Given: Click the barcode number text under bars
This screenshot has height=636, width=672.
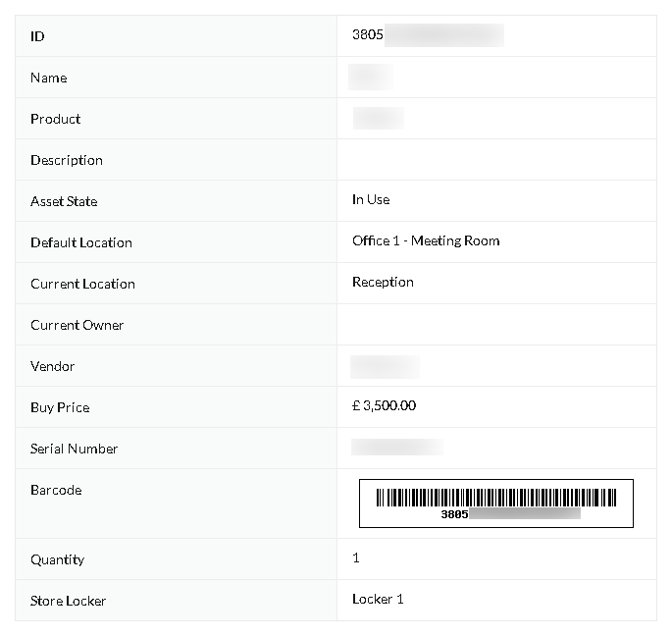Looking at the screenshot, I should (x=510, y=513).
